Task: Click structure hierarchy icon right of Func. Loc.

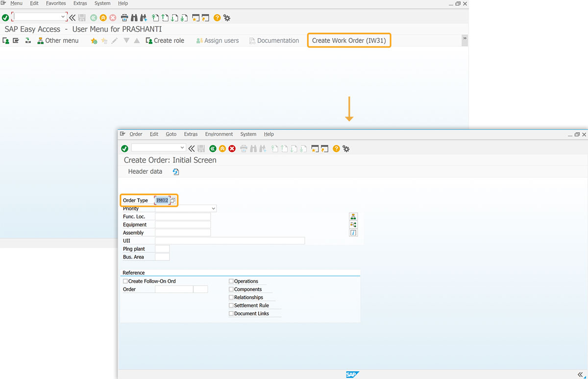Action: pyautogui.click(x=353, y=216)
